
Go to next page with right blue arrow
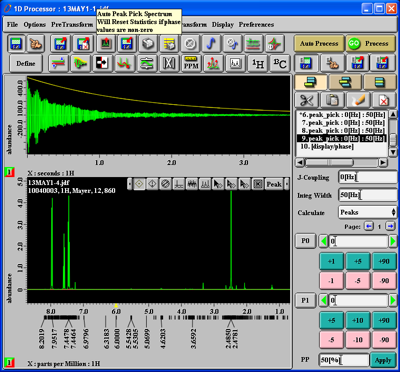390,226
